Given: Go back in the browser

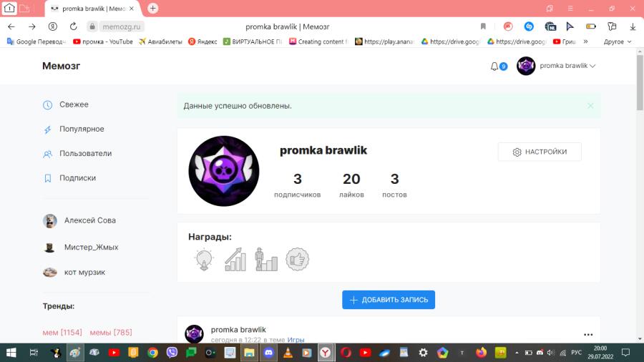Looking at the screenshot, I should click(x=11, y=26).
